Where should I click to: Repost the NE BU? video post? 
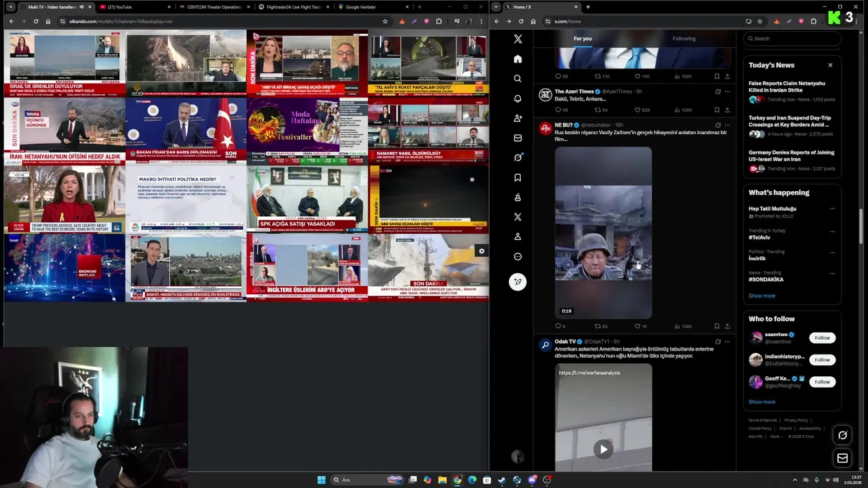[x=601, y=326]
